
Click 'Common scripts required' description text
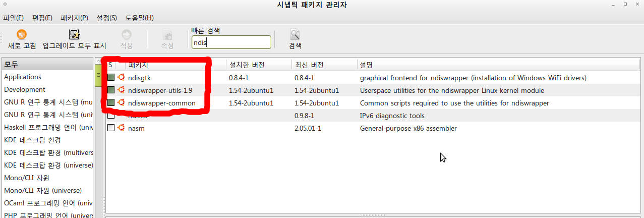coord(454,103)
